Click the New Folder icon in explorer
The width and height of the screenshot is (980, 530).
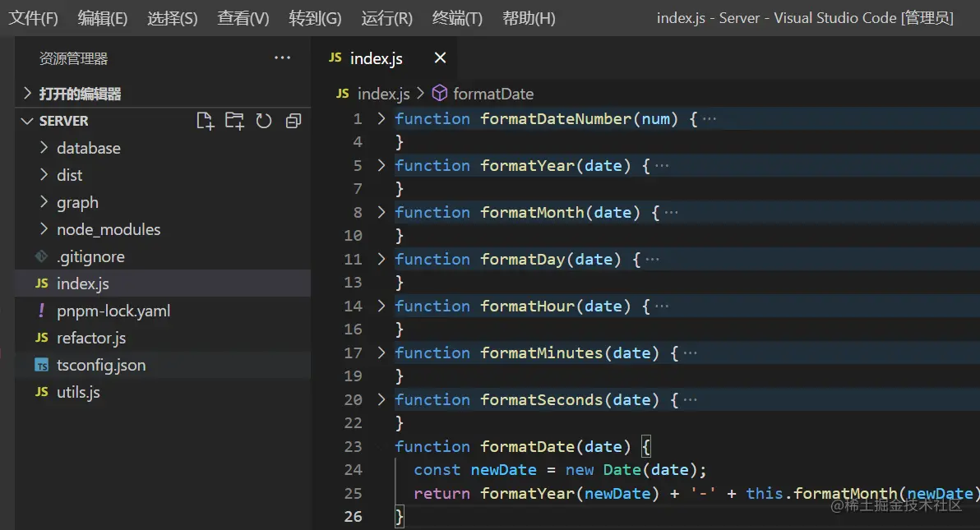[234, 122]
